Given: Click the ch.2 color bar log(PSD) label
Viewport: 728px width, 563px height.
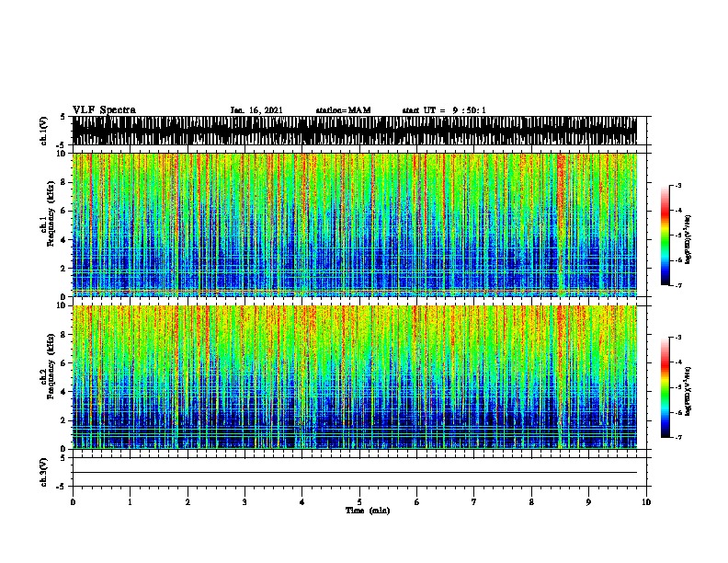Looking at the screenshot, I should (x=688, y=391).
